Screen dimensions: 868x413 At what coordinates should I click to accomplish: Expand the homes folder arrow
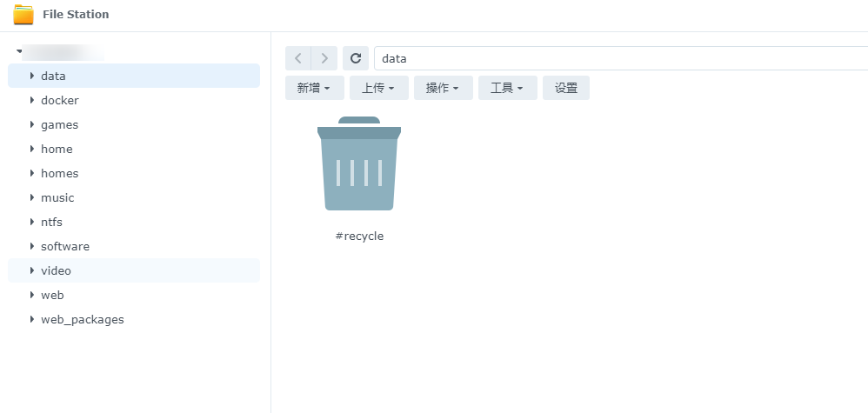coord(32,173)
